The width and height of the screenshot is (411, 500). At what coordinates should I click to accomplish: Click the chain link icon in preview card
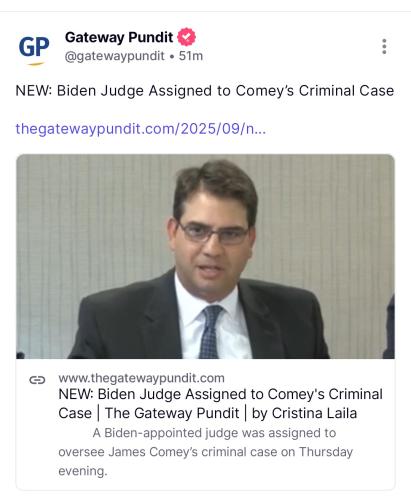point(37,380)
